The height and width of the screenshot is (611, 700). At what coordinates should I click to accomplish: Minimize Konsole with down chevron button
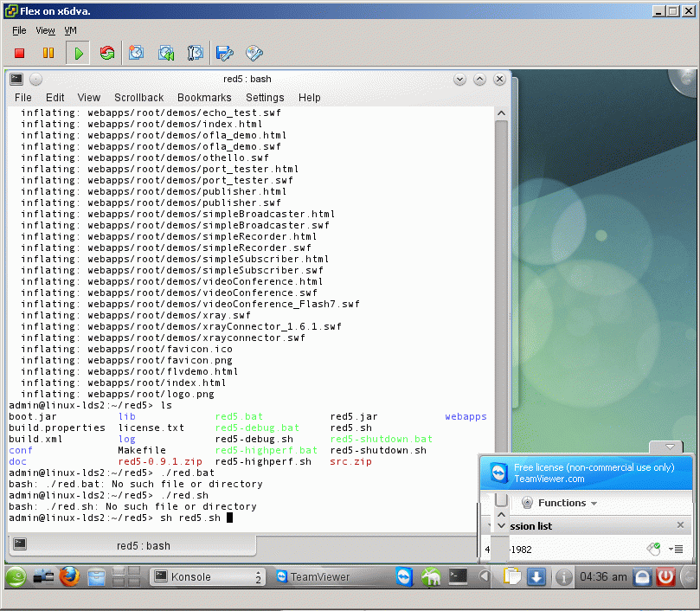pos(459,79)
